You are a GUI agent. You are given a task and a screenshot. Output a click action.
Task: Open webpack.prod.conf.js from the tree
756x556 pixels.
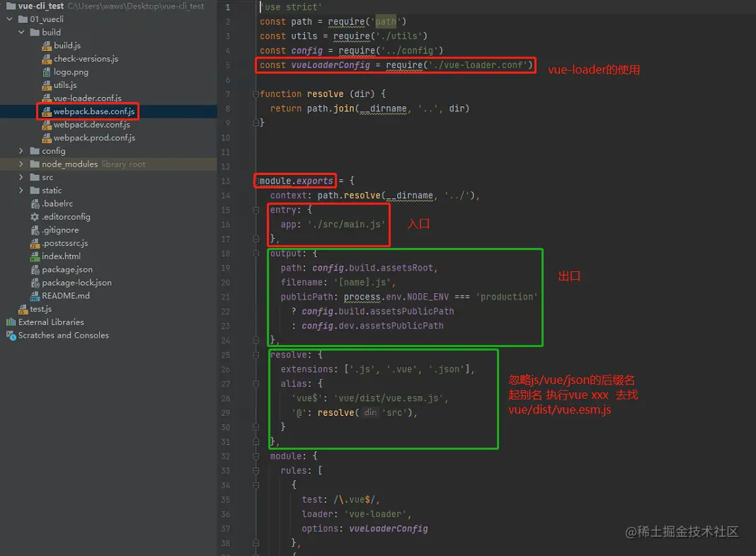tap(94, 138)
